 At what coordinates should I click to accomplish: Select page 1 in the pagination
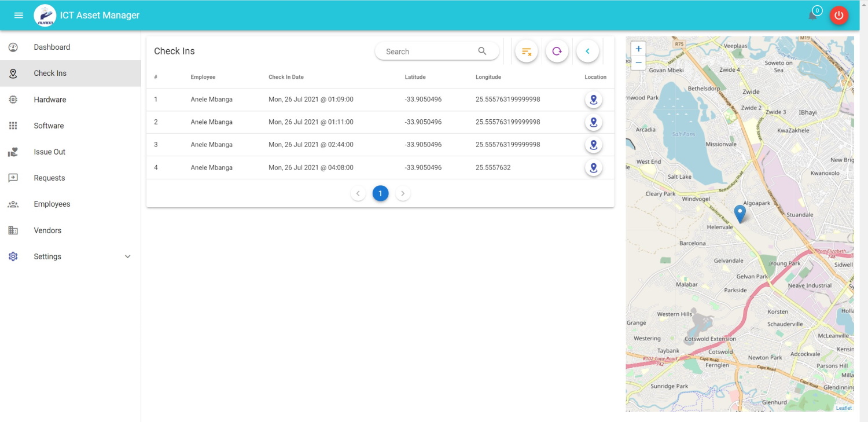(380, 193)
